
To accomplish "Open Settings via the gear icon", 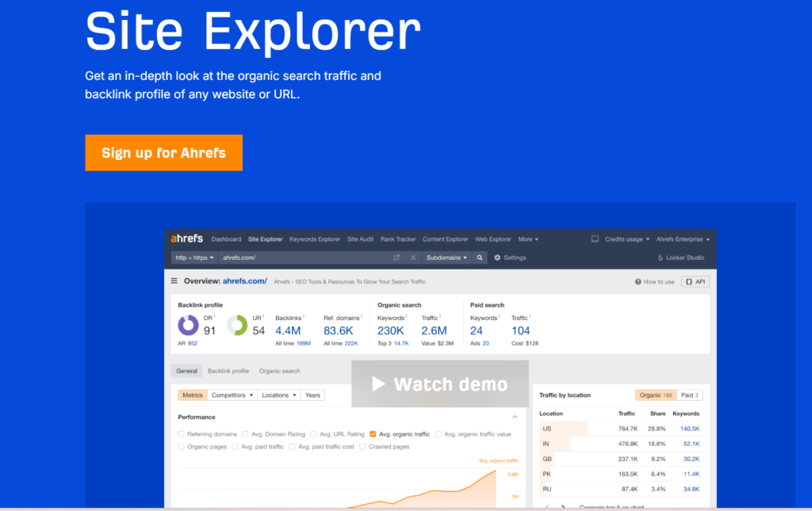I will (510, 257).
